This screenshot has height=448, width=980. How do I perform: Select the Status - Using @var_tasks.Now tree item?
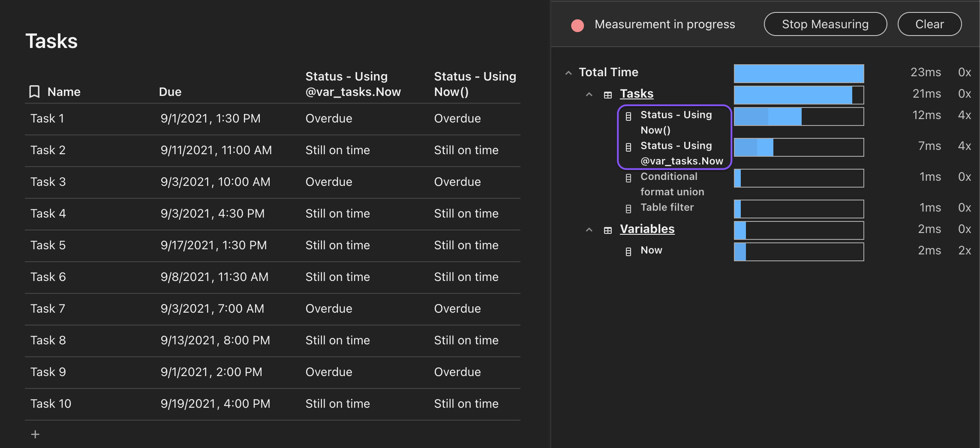click(x=681, y=153)
